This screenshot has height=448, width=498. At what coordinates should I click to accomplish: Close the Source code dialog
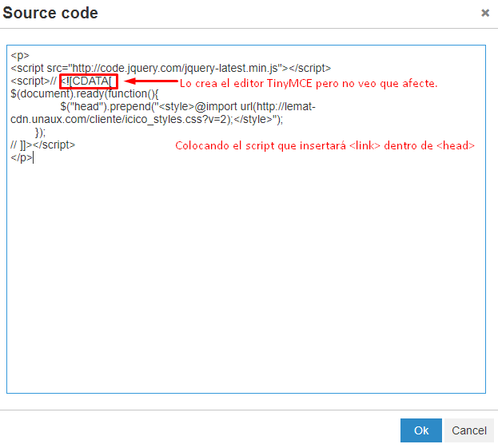[x=485, y=13]
